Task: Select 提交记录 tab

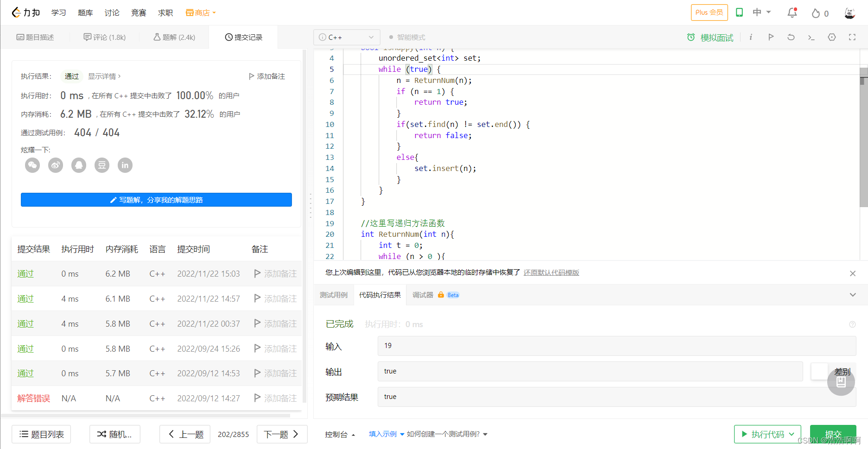Action: [244, 37]
